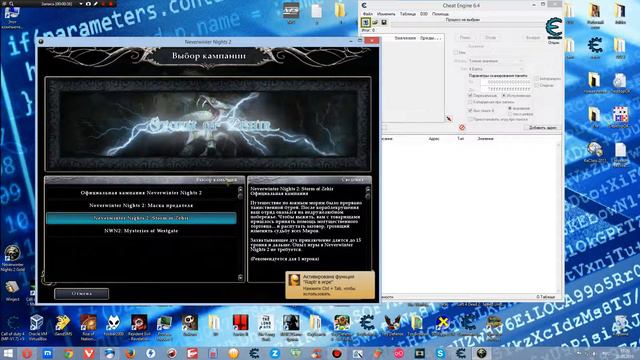This screenshot has height=360, width=640.
Task: Click the next scan (Отсев) button
Action: (x=491, y=38)
